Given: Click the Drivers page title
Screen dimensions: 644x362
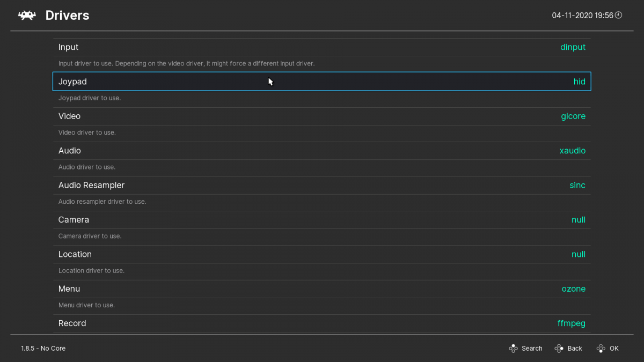Looking at the screenshot, I should 67,15.
